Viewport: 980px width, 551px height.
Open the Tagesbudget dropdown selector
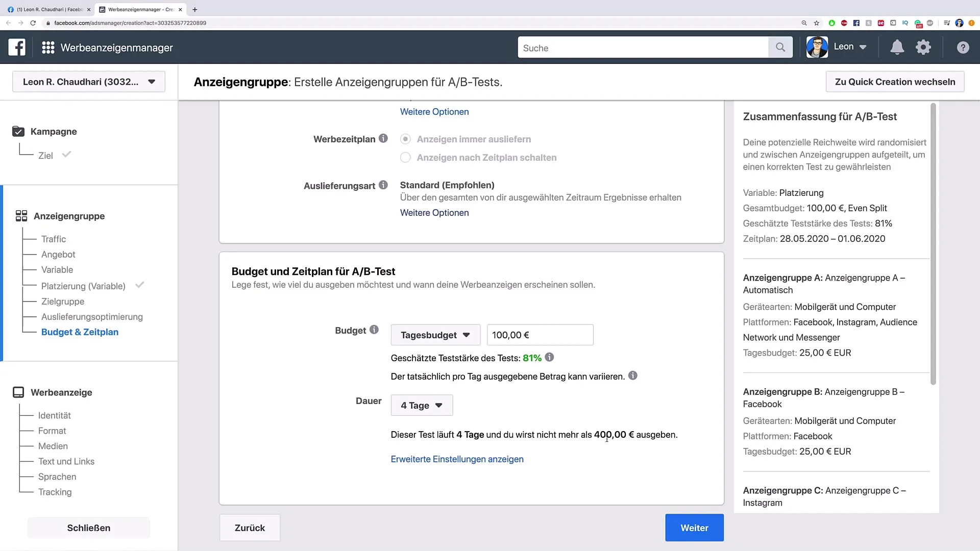[434, 334]
